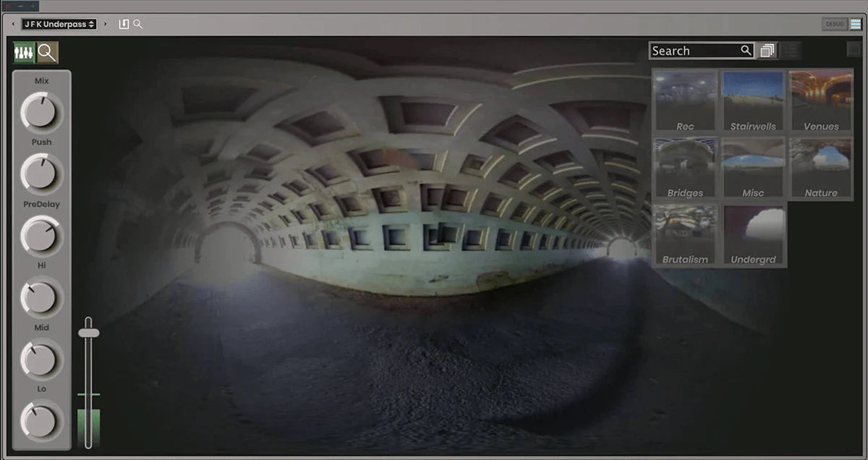Screen dimensions: 868x460
Task: Open the Undergrd category
Action: pos(753,234)
